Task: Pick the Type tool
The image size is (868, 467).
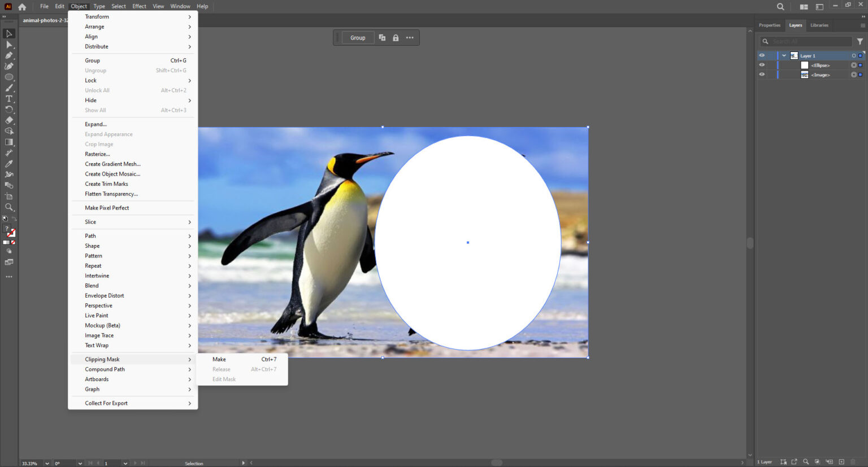Action: pyautogui.click(x=9, y=98)
